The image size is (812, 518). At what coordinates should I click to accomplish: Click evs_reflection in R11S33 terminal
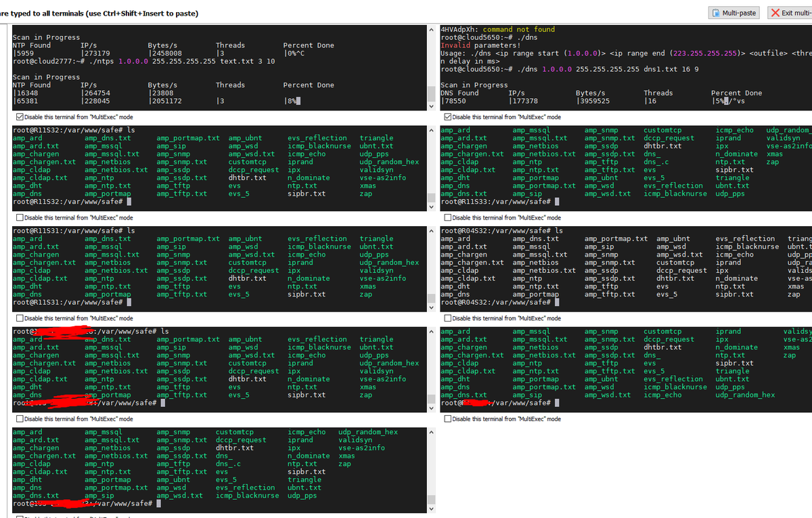(673, 186)
